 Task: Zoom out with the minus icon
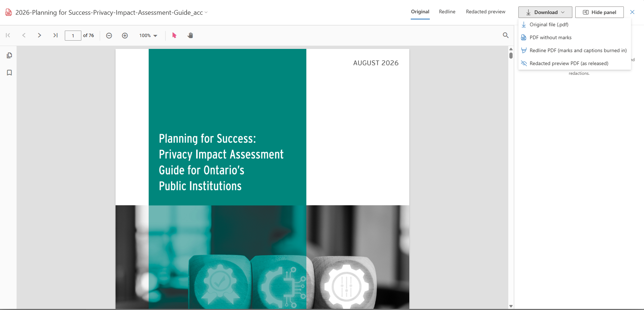tap(109, 36)
